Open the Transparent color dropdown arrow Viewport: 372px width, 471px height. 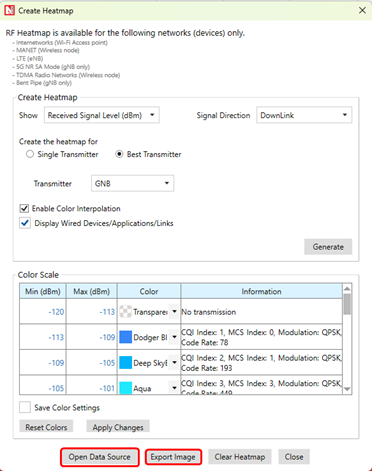tap(174, 312)
